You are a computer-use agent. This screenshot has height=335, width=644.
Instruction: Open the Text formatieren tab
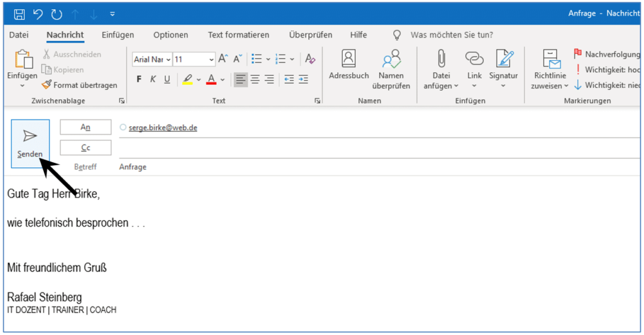[x=238, y=35]
